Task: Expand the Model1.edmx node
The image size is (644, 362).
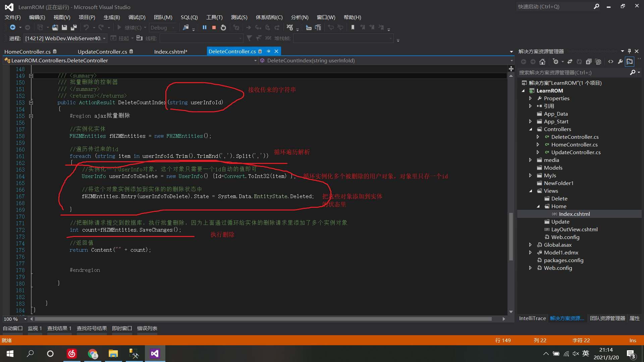Action: [530, 252]
